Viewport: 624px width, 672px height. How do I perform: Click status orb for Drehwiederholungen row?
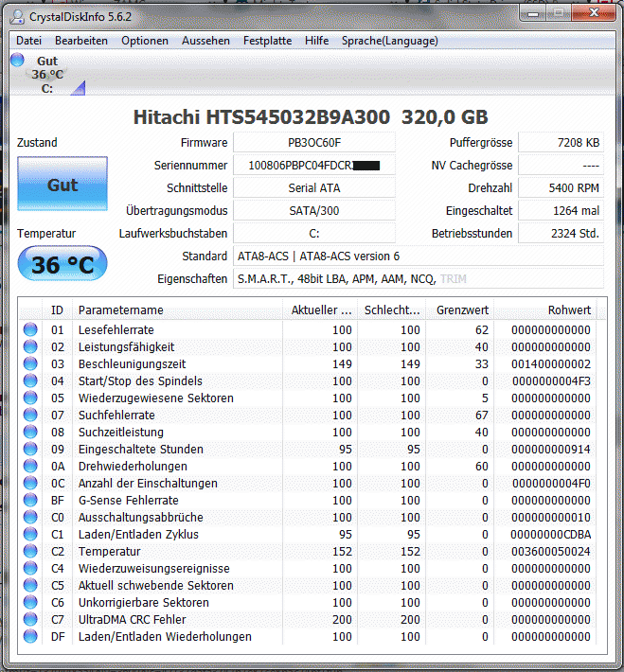30,466
